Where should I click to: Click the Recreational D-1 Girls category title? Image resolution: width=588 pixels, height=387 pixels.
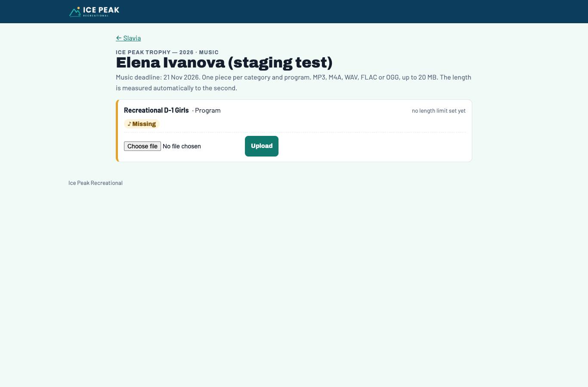point(156,110)
